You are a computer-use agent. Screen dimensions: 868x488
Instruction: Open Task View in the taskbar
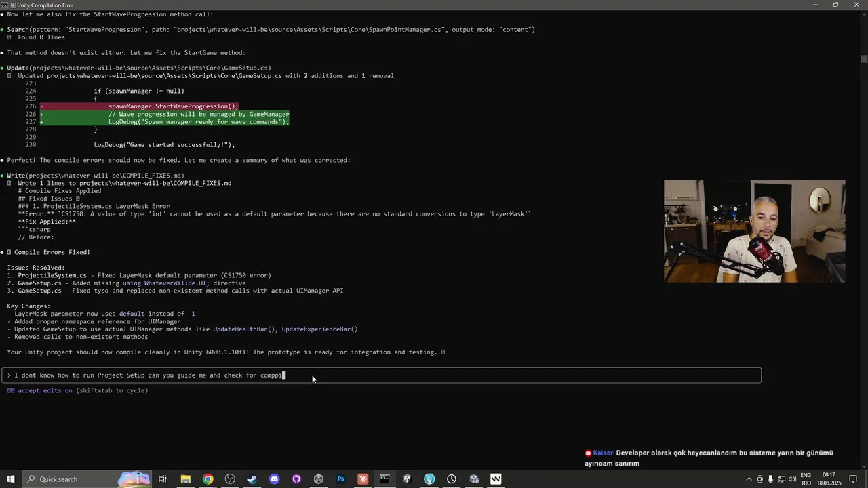click(x=163, y=479)
